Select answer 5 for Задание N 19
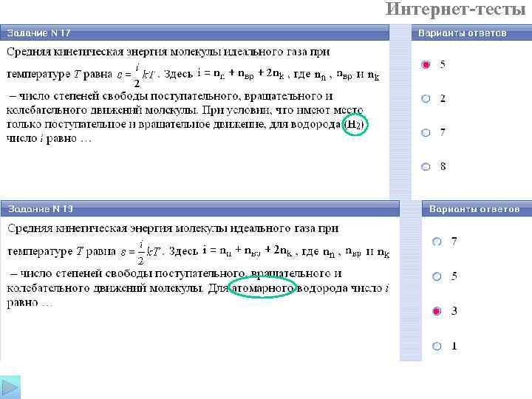Screen dimensions: 532x399 point(437,276)
